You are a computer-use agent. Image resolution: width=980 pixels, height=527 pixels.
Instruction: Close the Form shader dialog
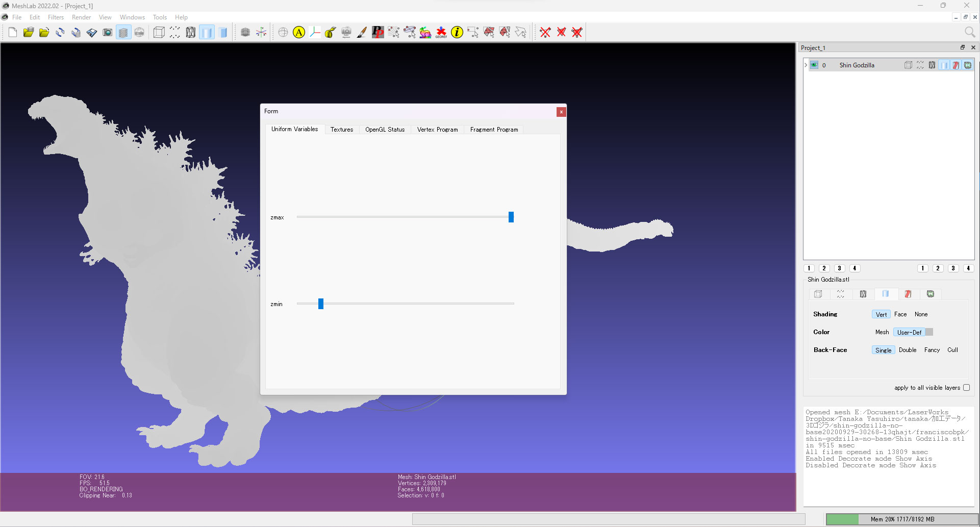pos(561,112)
